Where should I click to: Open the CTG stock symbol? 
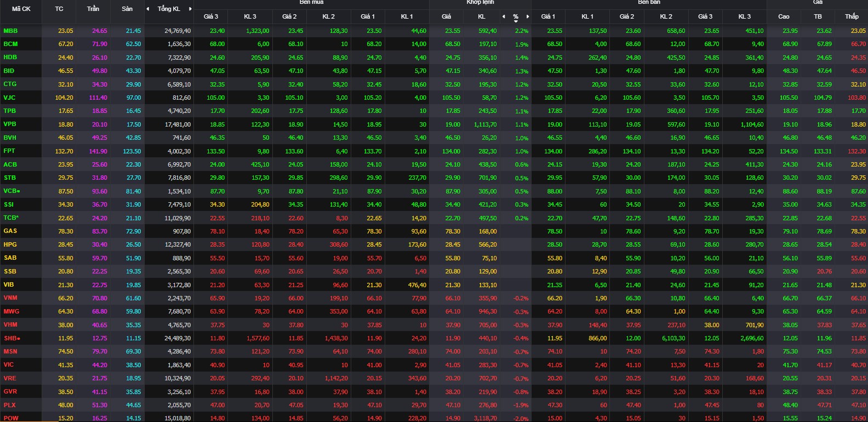tap(10, 84)
